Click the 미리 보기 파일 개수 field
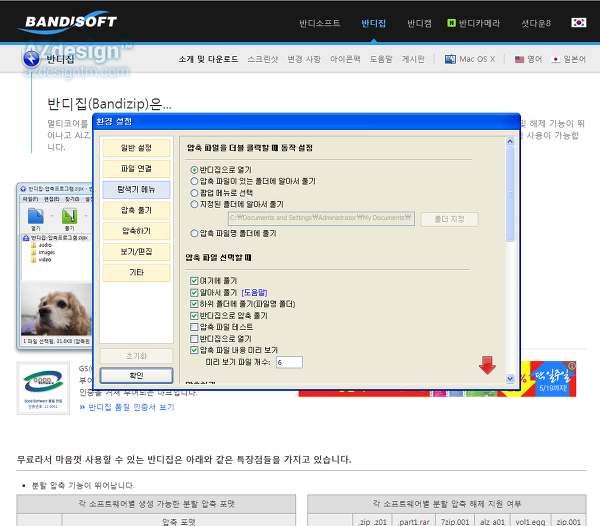This screenshot has height=526, width=600. point(289,362)
